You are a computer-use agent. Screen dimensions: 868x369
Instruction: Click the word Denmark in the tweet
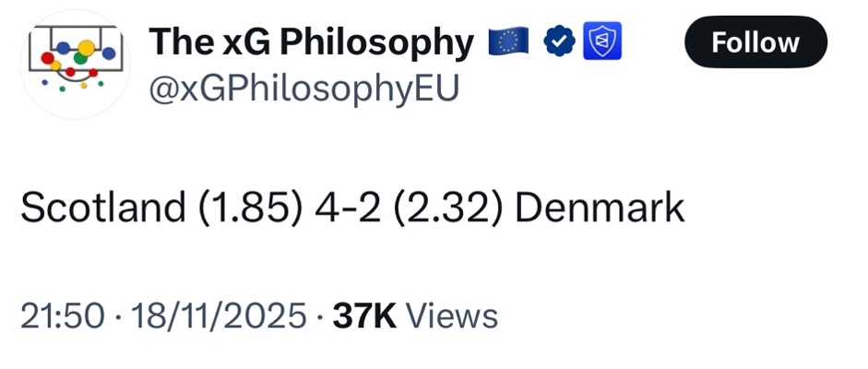click(x=600, y=208)
